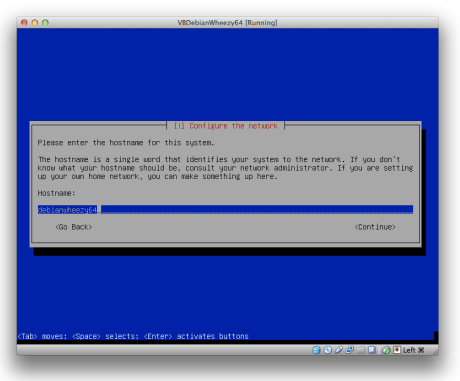
Task: Click the VBDebianWheezy64 [Running] window title
Action: tap(227, 23)
